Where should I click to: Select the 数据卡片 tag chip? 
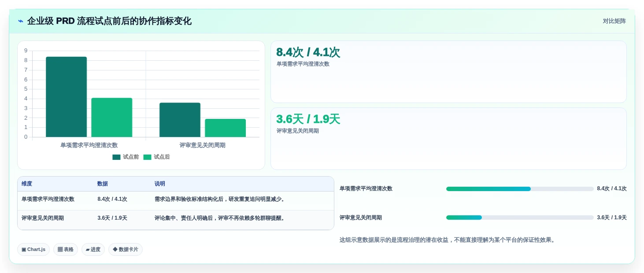coord(126,250)
